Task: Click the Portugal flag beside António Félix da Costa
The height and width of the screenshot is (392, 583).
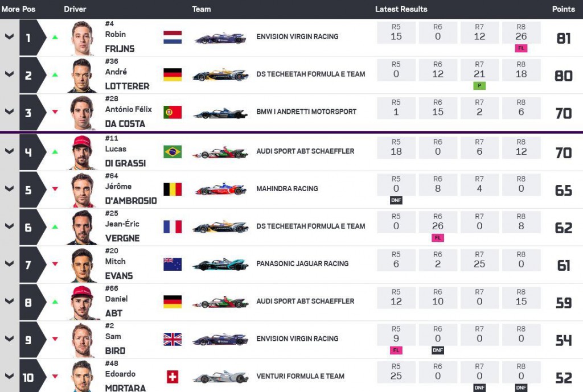Action: (x=173, y=112)
